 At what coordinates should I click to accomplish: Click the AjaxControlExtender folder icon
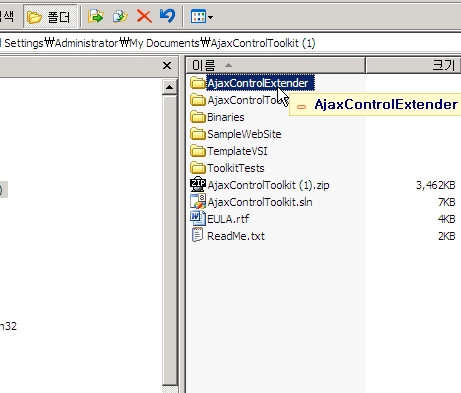pos(198,83)
